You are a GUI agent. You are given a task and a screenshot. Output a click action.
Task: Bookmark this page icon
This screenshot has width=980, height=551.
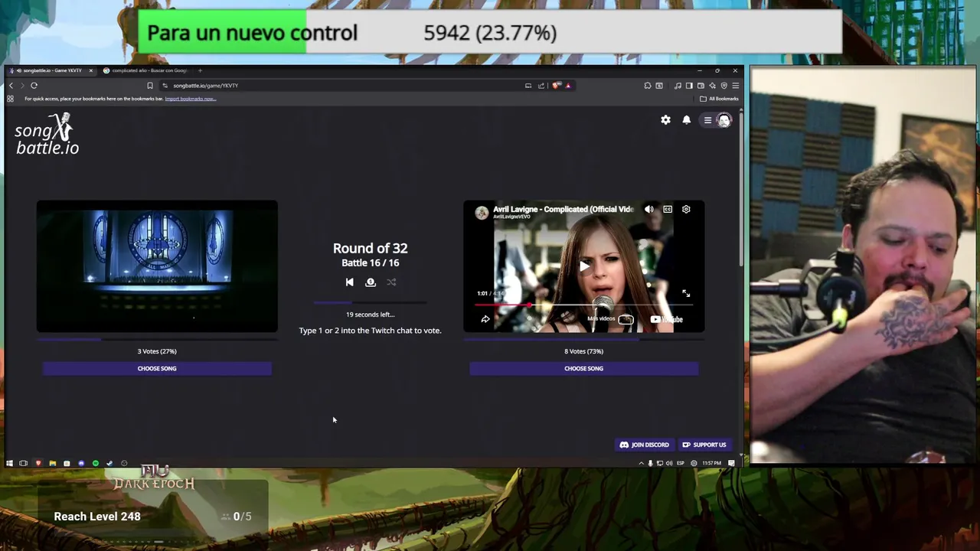tap(150, 86)
